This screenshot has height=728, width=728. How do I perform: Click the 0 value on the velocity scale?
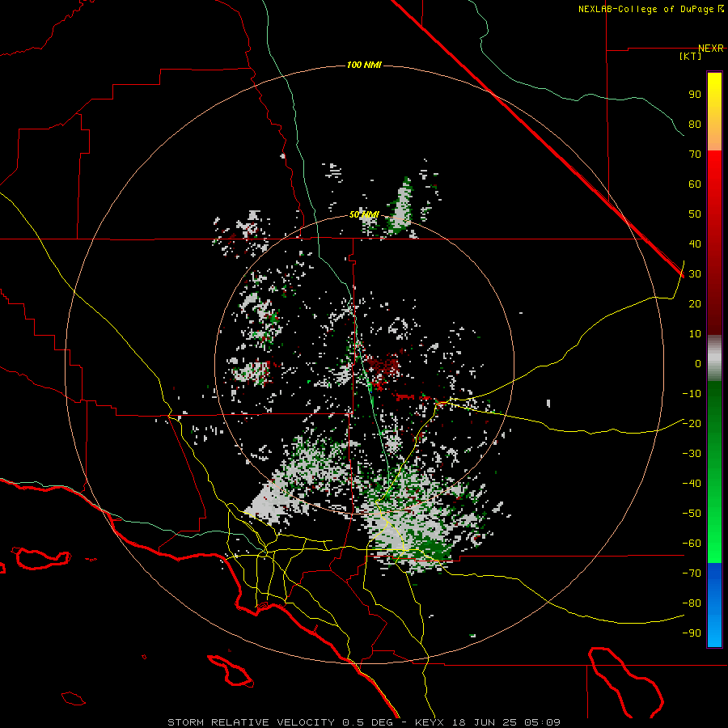(698, 364)
